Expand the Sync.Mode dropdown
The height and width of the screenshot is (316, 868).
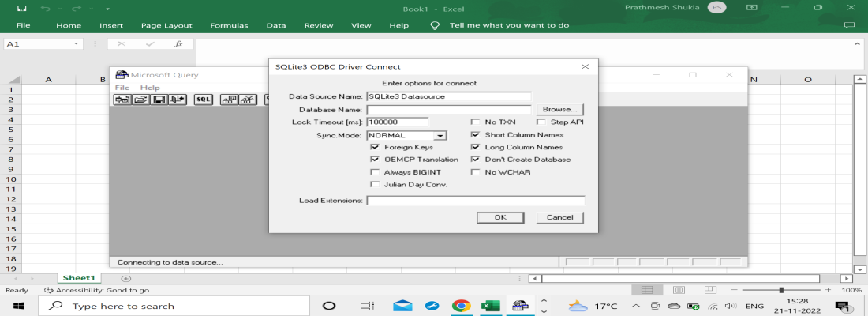click(440, 135)
